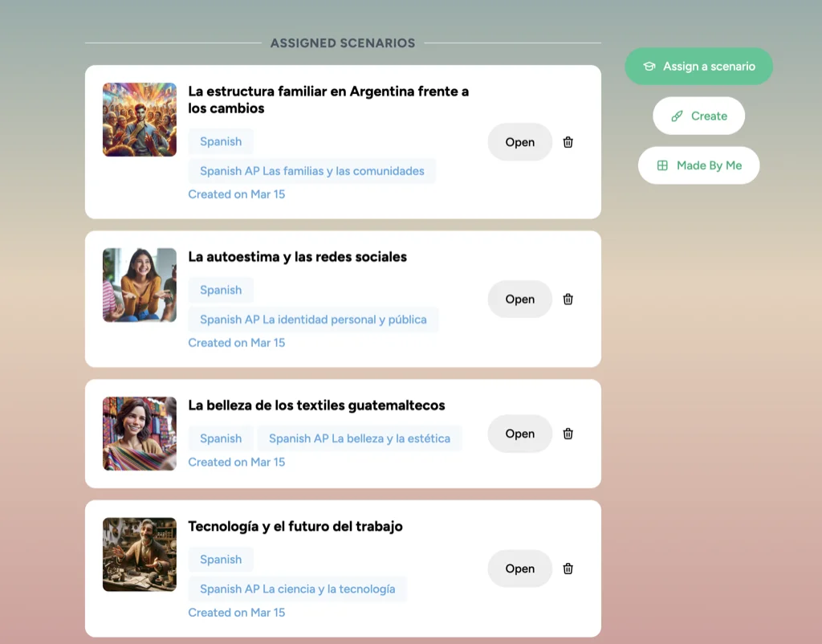Open "Tecnología y el futuro del trabajo"

(519, 569)
